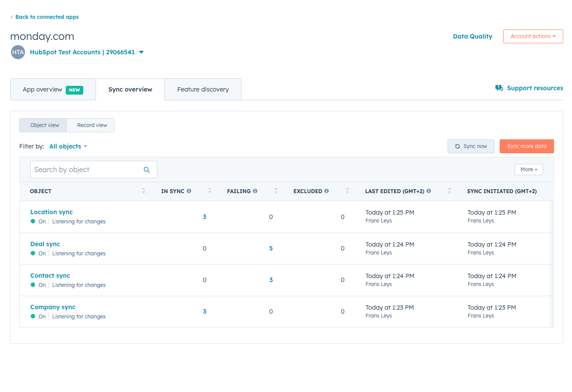Go back to connected apps

point(45,17)
